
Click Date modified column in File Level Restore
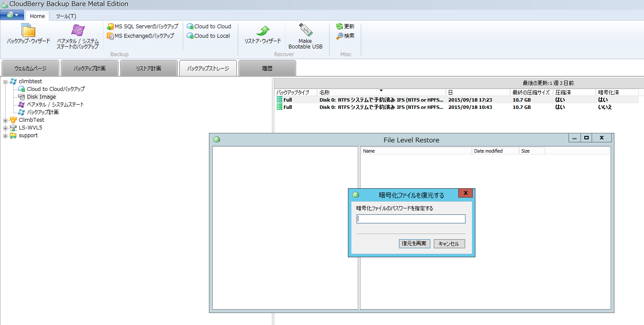coord(496,151)
